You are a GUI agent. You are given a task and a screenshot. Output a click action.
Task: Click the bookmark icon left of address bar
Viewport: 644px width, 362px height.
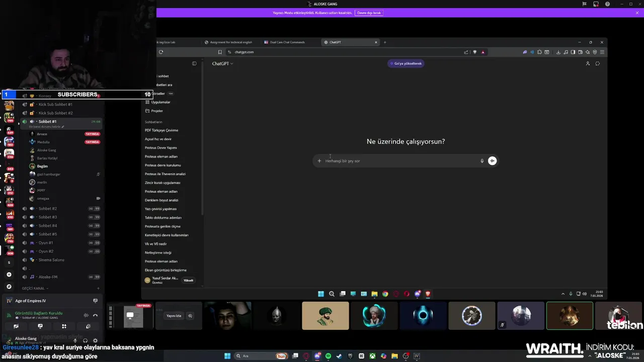coord(220,52)
